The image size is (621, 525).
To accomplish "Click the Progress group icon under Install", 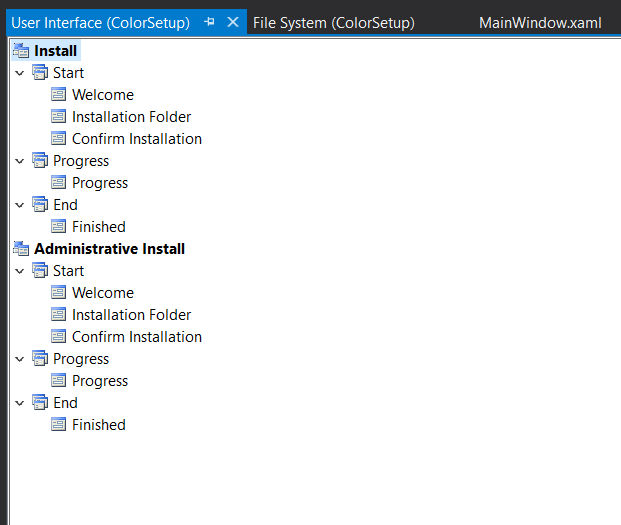I will [40, 160].
